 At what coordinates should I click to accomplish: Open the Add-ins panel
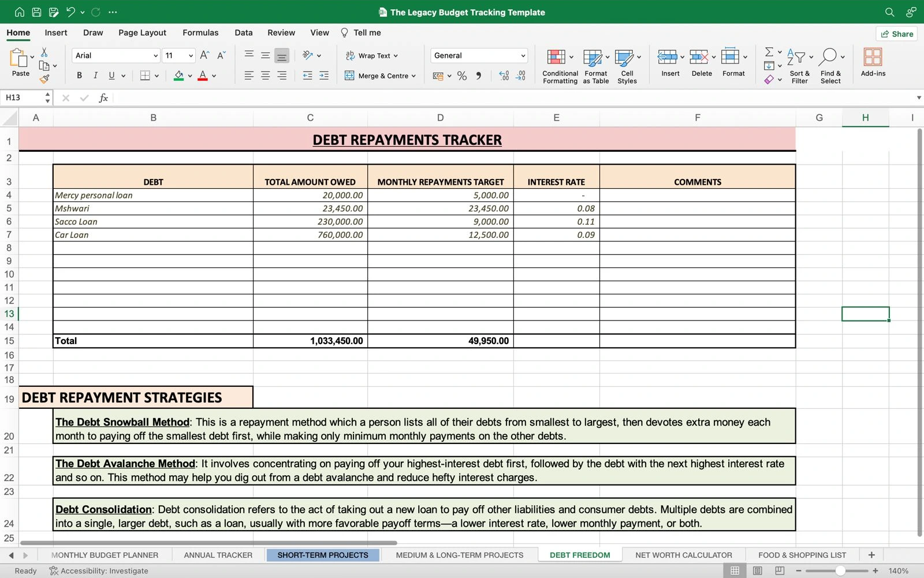pyautogui.click(x=873, y=62)
